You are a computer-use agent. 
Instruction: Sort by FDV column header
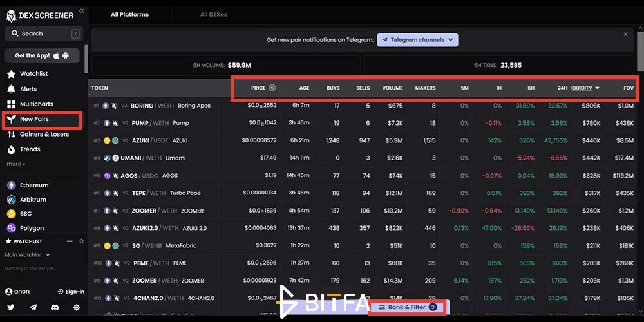coord(629,88)
